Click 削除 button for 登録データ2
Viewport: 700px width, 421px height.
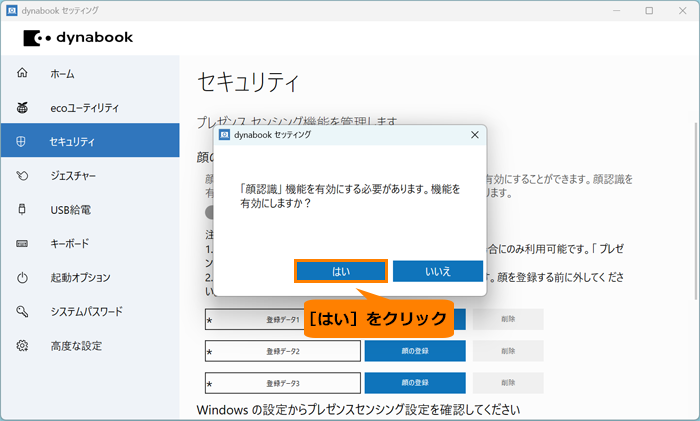(x=508, y=351)
